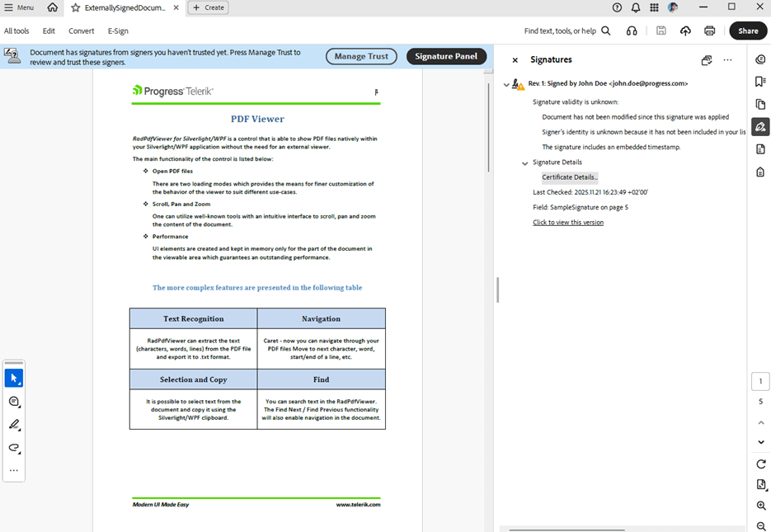771x532 pixels.
Task: Select the freehand signature scribble tool
Action: click(13, 448)
